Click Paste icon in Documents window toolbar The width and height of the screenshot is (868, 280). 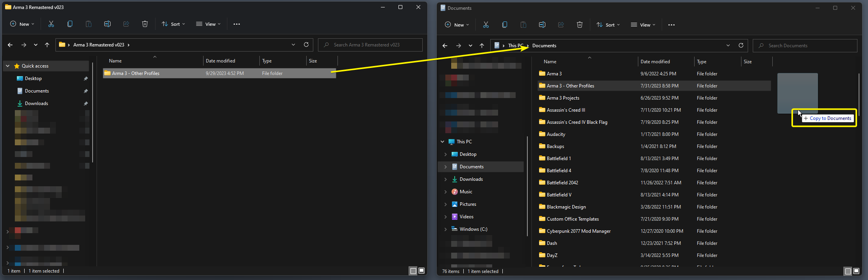(x=523, y=25)
